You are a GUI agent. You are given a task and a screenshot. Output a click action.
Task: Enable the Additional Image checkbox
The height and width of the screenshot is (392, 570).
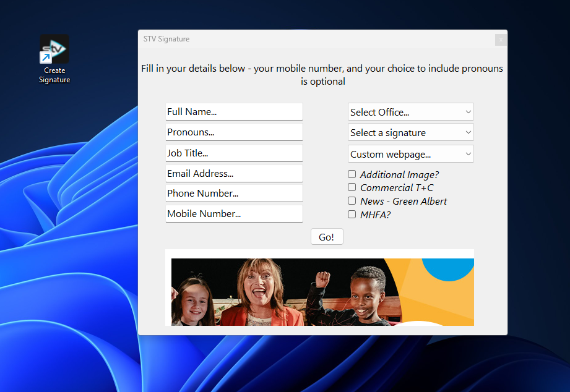[x=352, y=174]
